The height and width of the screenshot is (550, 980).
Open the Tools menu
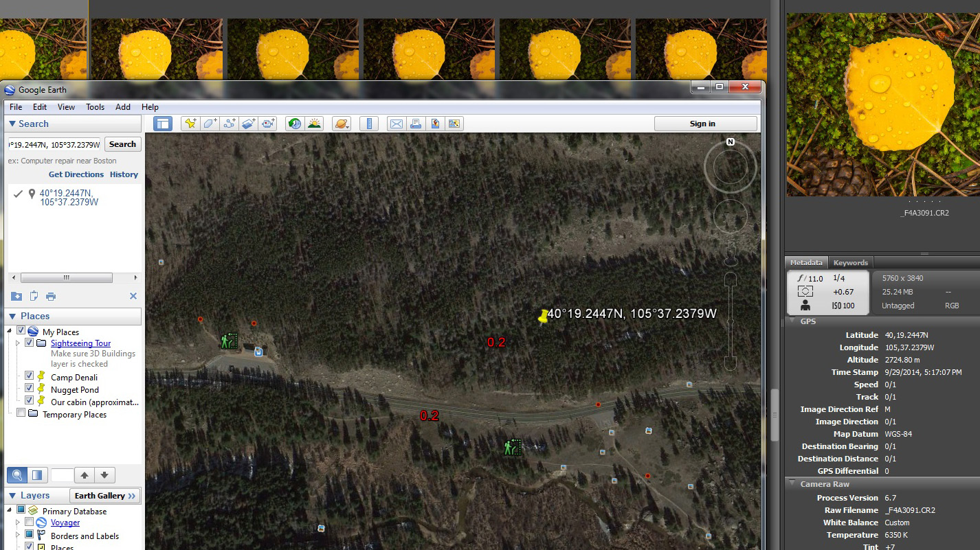coord(95,107)
